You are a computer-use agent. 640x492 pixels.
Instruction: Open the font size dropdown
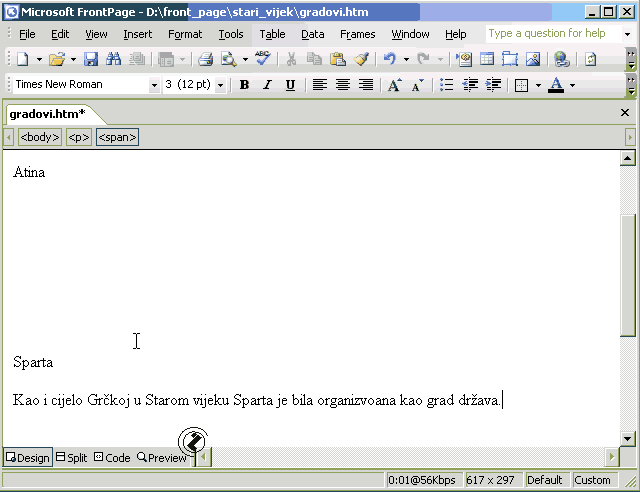[220, 85]
